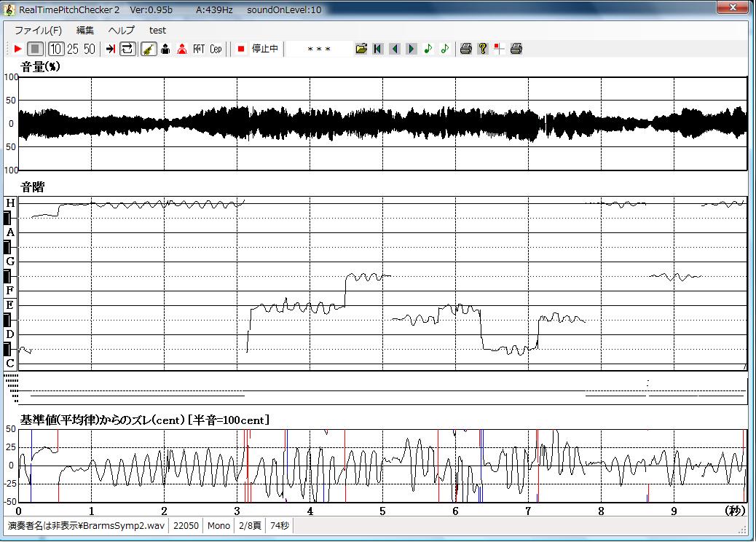This screenshot has height=542, width=756.
Task: Click the *** note display field
Action: (319, 50)
